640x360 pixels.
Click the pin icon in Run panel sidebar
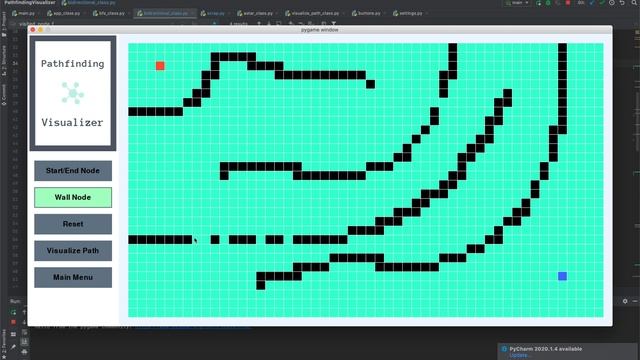(13, 347)
